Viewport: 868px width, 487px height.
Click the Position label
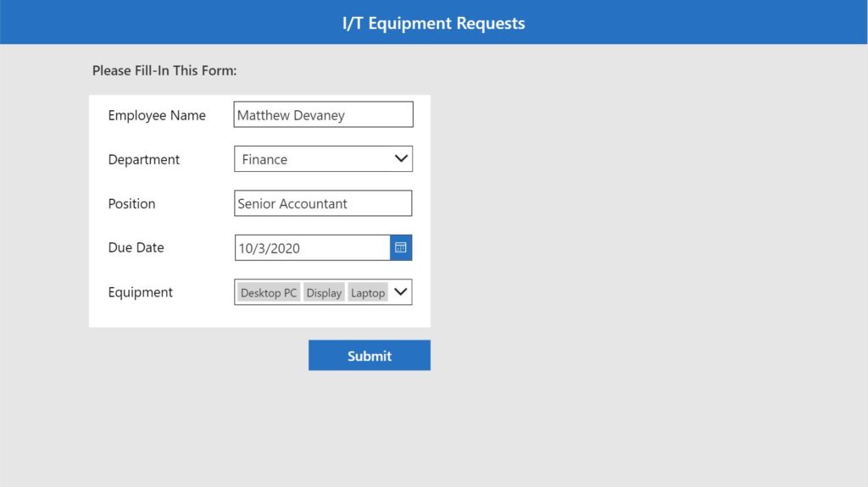(131, 203)
